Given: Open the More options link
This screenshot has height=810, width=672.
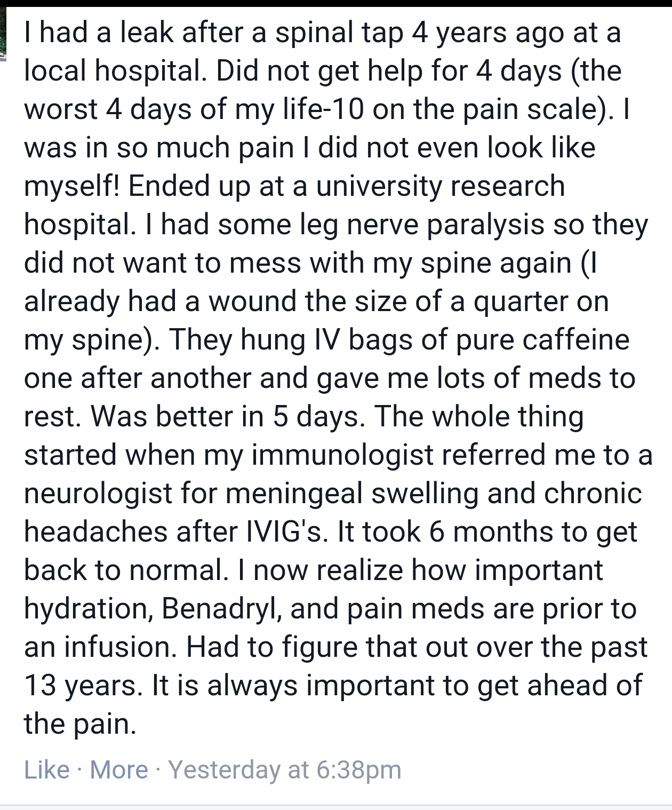Looking at the screenshot, I should click(x=119, y=769).
